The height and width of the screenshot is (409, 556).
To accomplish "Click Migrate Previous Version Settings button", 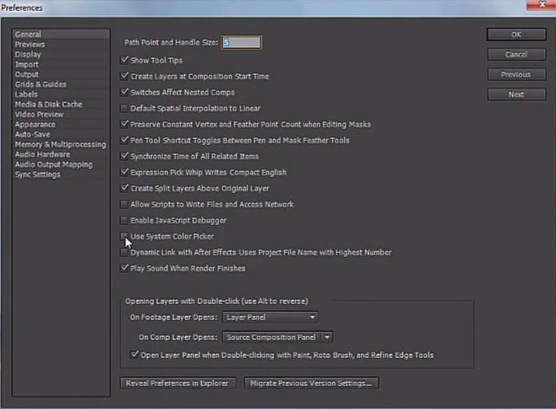I will [x=311, y=383].
